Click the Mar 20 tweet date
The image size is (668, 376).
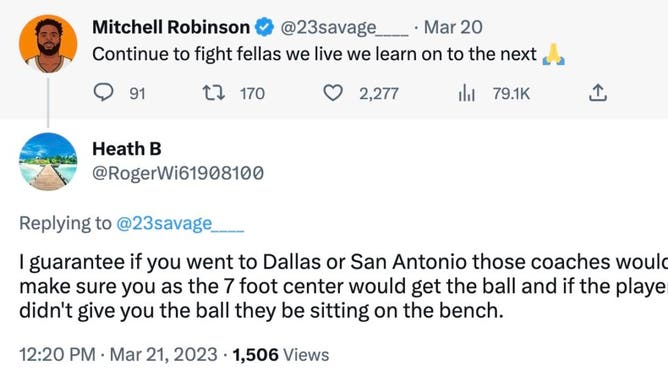pyautogui.click(x=453, y=28)
